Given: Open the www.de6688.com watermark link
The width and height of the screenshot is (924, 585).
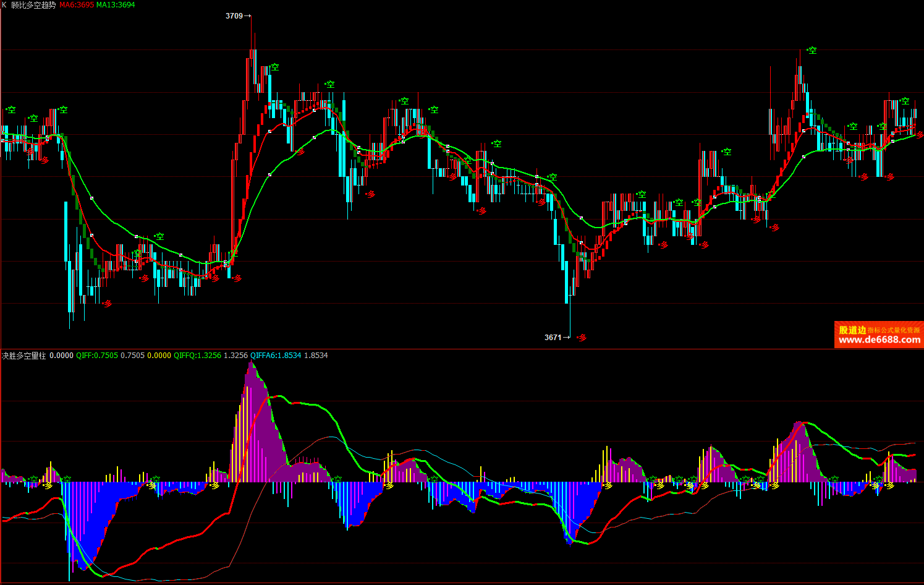Looking at the screenshot, I should 879,340.
